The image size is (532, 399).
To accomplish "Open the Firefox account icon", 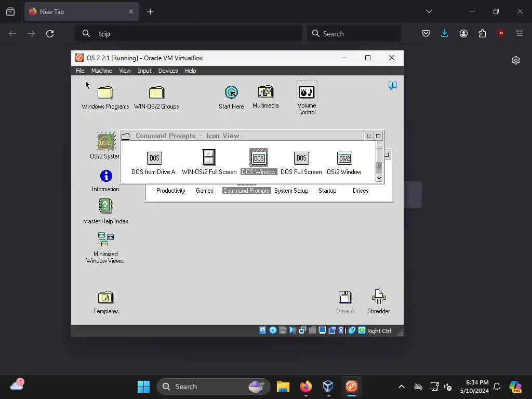I will tap(463, 33).
